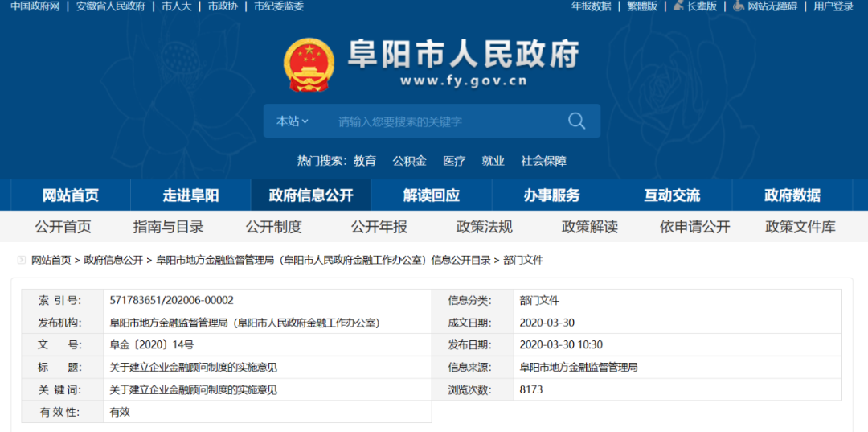The image size is (868, 432).
Task: Open 网站无障碍 mode
Action: pos(772,6)
